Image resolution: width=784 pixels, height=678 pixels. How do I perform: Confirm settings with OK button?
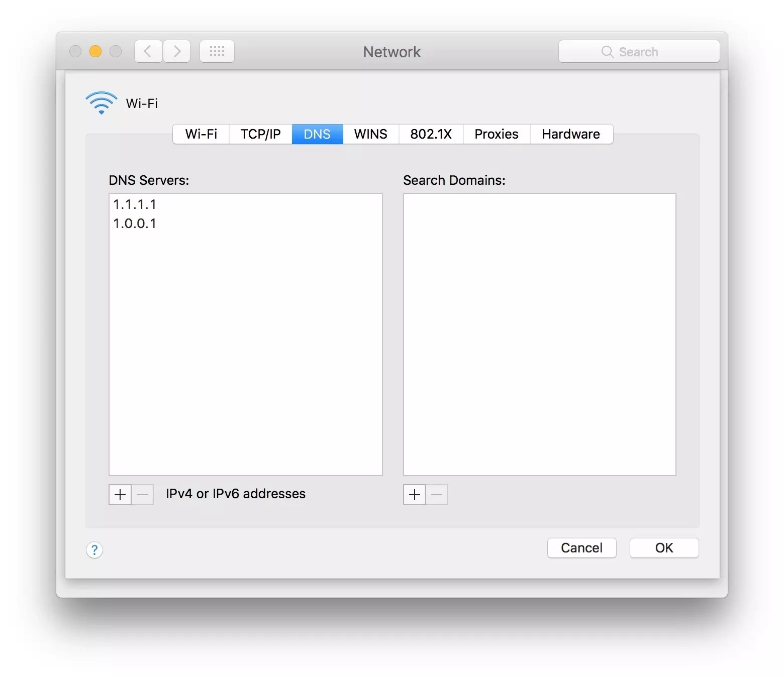click(664, 548)
